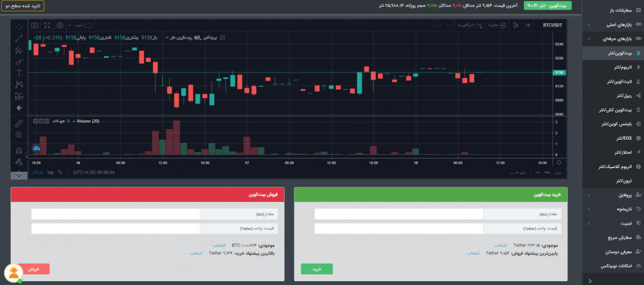Select the 'لایت‌کوین/تتر' market

[x=613, y=82]
